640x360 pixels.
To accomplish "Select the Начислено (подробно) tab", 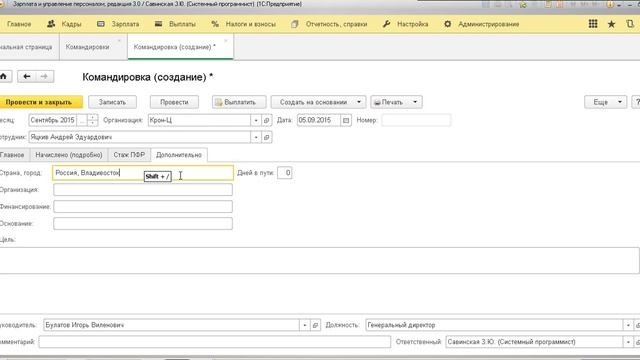I will pyautogui.click(x=69, y=155).
